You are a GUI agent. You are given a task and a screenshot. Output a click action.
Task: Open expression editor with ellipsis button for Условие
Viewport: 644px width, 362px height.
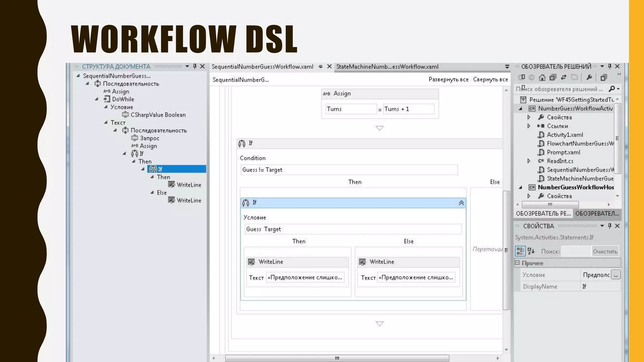(616, 275)
